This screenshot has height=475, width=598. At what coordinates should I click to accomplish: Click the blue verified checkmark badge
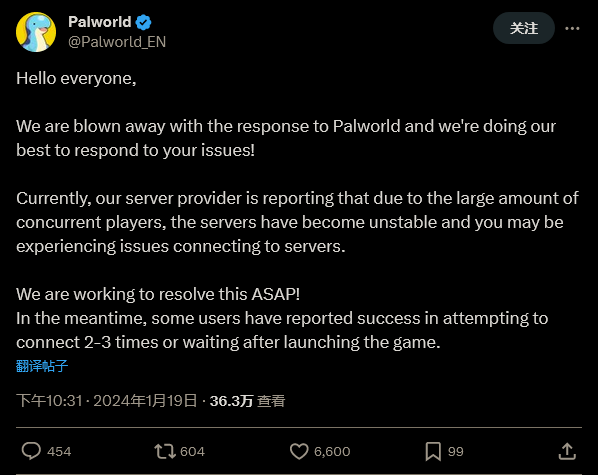pyautogui.click(x=144, y=22)
